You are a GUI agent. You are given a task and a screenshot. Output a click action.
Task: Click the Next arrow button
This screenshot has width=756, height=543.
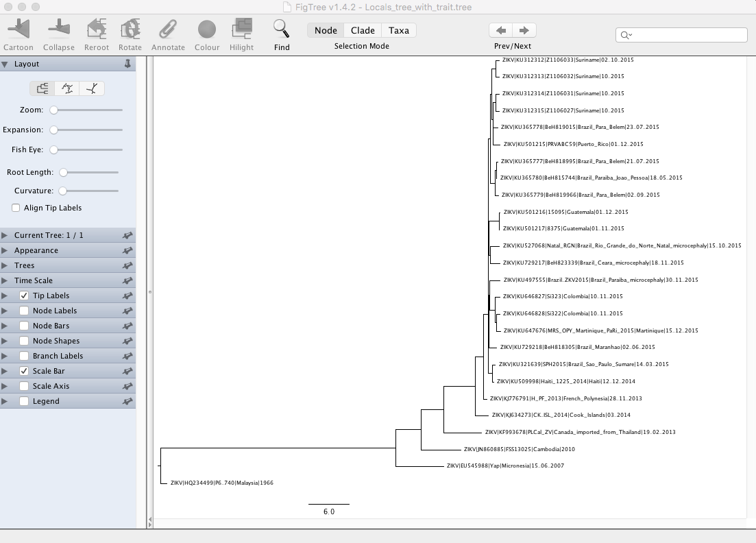click(524, 29)
